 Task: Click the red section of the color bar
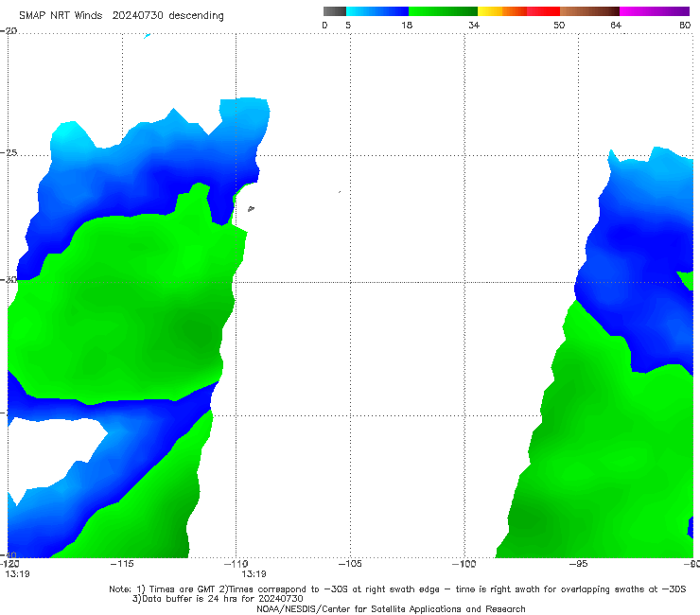point(543,11)
